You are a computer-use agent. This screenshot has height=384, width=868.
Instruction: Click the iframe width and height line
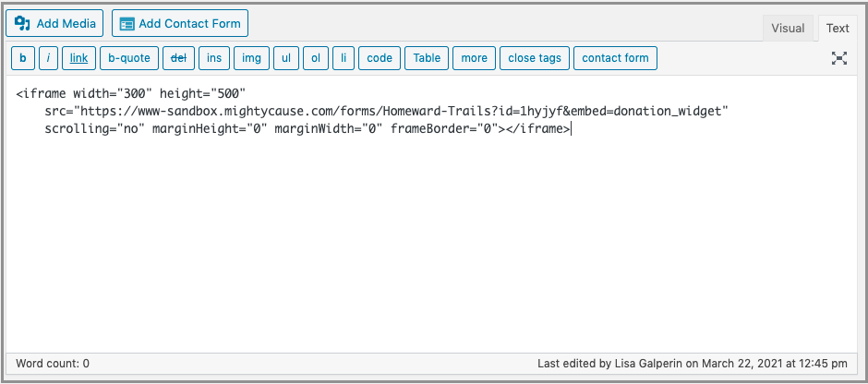pos(130,93)
